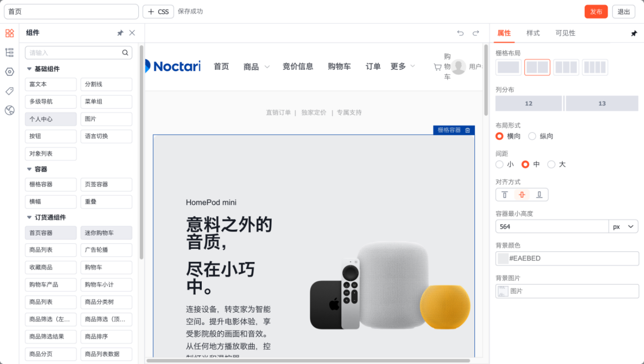Choose single-column grid layout
The image size is (644, 364).
click(508, 67)
